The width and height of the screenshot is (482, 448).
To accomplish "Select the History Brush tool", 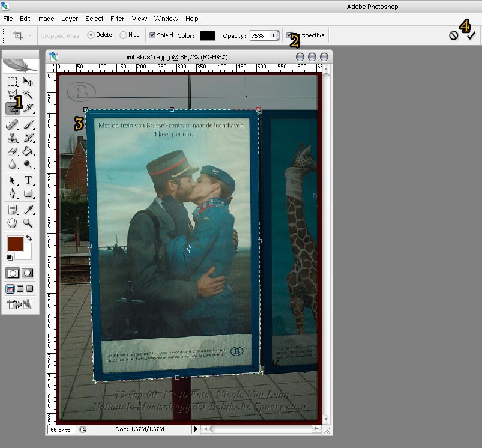I will (x=28, y=138).
